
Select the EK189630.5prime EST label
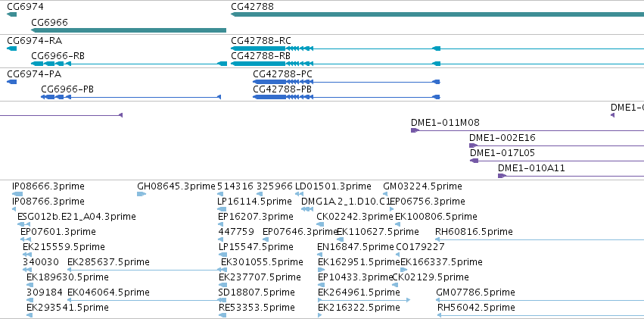tap(67, 277)
